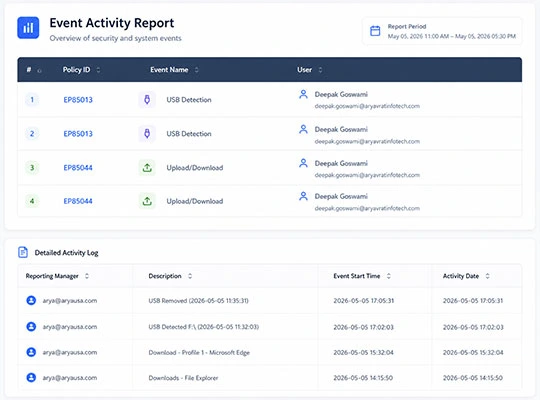Open policy EP85044 link in row 3
The image size is (540, 400).
coord(78,168)
